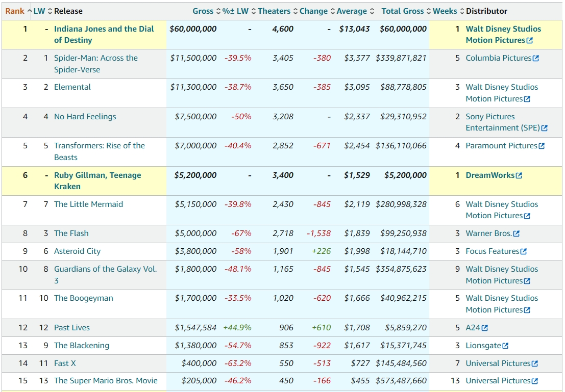Sort table by Theaters column

coord(278,11)
